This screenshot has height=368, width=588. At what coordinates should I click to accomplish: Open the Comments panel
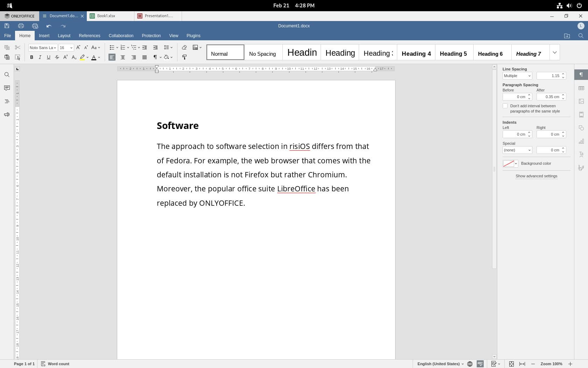click(x=7, y=88)
